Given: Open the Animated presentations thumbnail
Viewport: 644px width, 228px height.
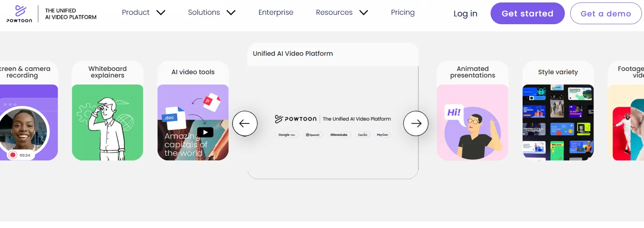Looking at the screenshot, I should [x=473, y=122].
